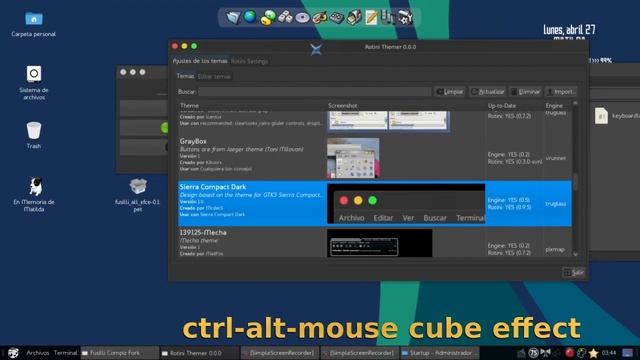The width and height of the screenshot is (640, 360).
Task: Click the Screenshot column header
Action: click(406, 106)
